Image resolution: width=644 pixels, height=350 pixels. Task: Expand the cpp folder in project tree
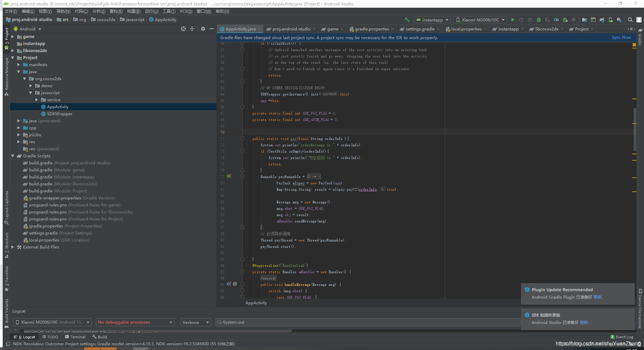click(x=19, y=128)
